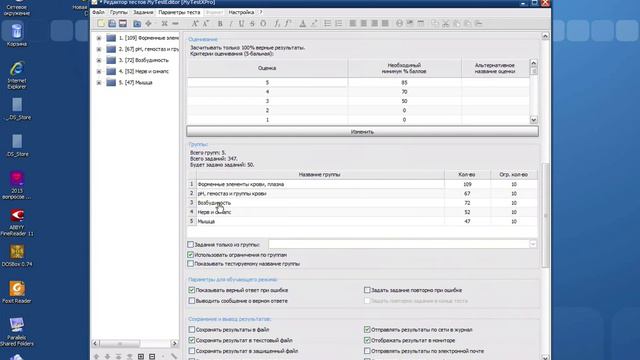
Task: Enable 'Показывать тестируемому название группы' checkbox
Action: coord(191,264)
